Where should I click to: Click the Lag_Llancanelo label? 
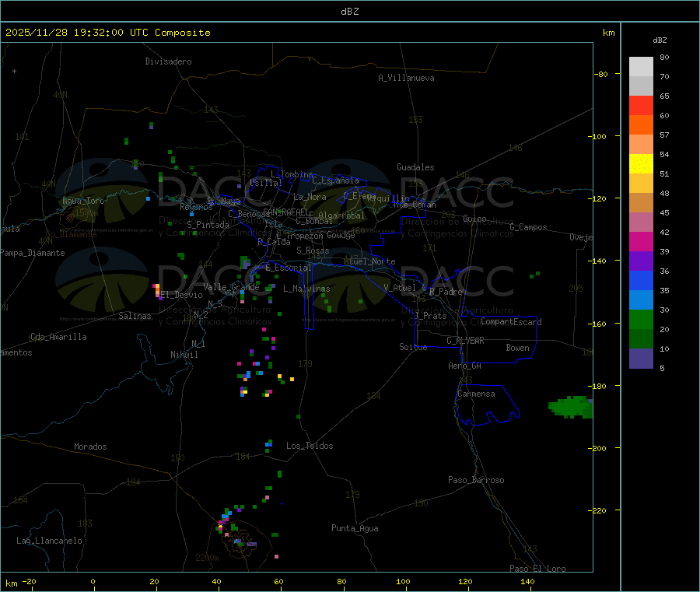[49, 540]
